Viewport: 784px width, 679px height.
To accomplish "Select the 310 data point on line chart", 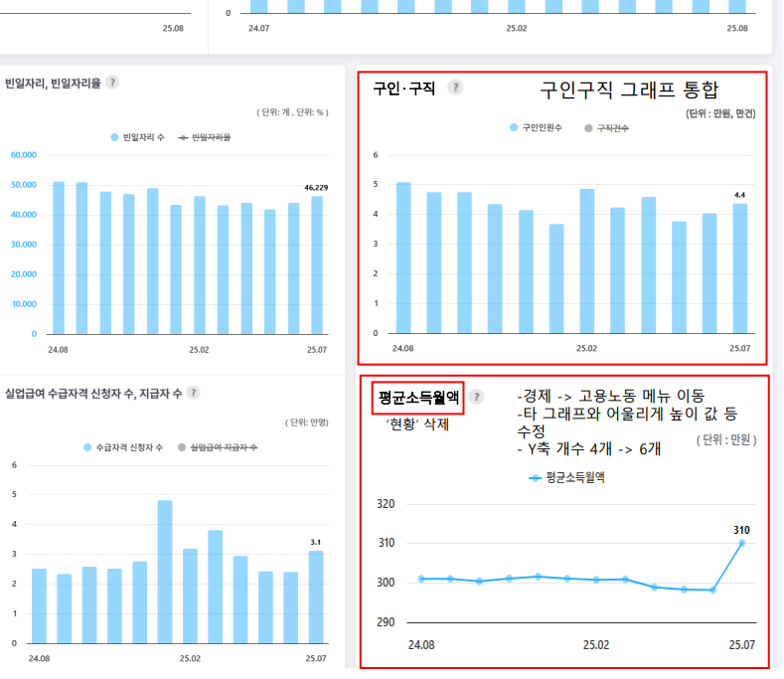I will click(x=741, y=543).
